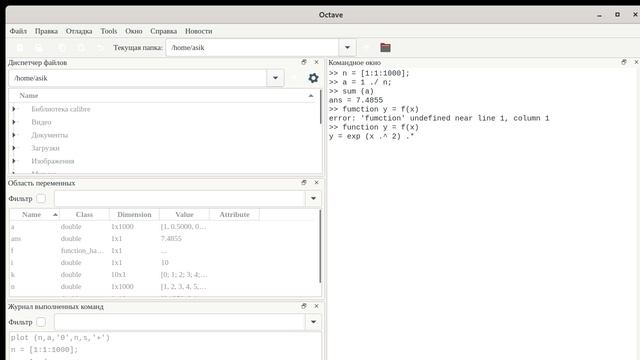Open file browser settings gear
Screen dimensions: 640x360
point(313,78)
